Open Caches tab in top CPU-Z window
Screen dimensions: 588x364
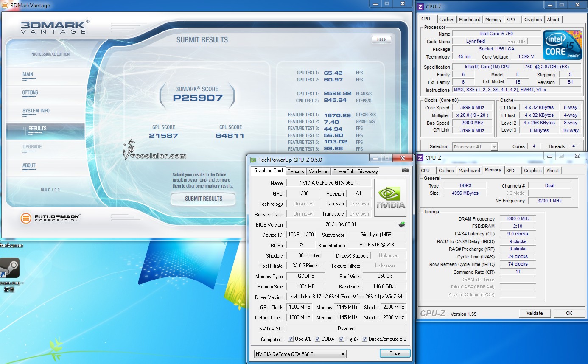(447, 20)
